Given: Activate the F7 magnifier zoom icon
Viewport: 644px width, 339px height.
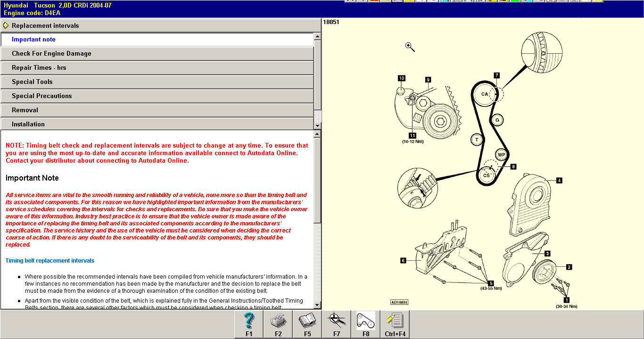Looking at the screenshot, I should click(337, 324).
